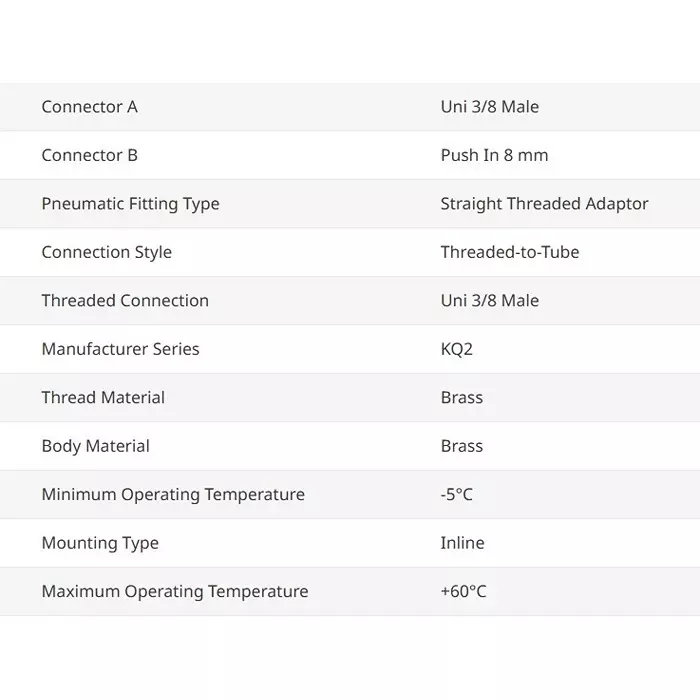Select the +60°C temperature value
Image resolution: width=700 pixels, height=700 pixels.
tap(463, 592)
